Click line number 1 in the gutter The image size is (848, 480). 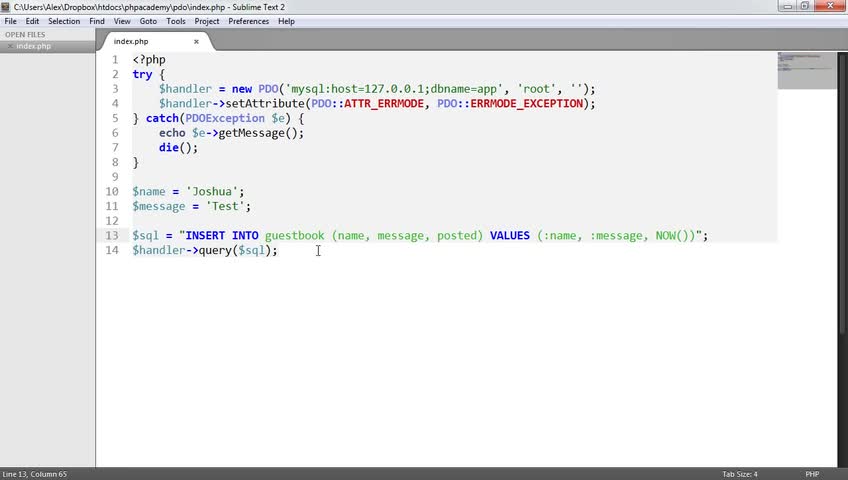pyautogui.click(x=115, y=59)
